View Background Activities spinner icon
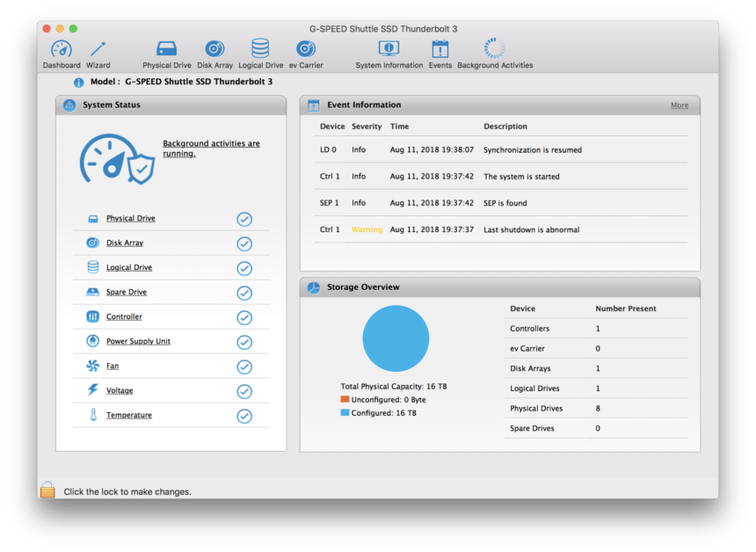The width and height of the screenshot is (756, 552). 494,49
